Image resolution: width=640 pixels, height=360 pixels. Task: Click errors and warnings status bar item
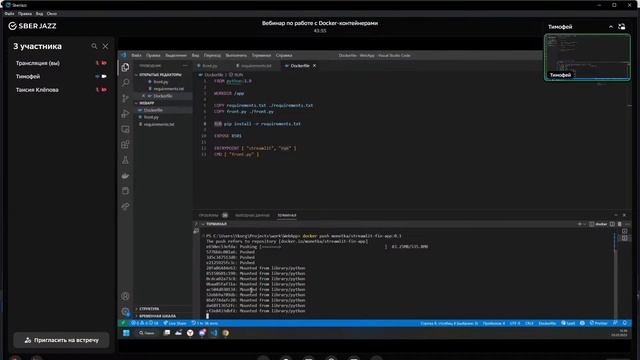point(144,323)
